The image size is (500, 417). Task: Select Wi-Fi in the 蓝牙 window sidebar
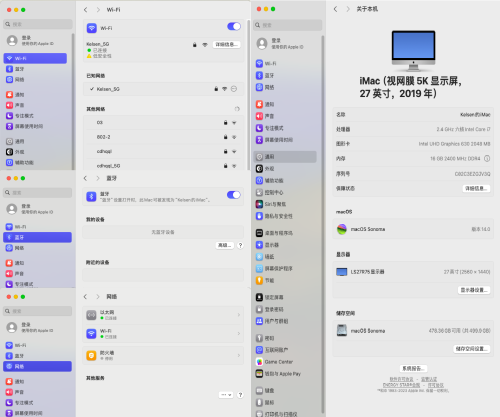coord(16,227)
